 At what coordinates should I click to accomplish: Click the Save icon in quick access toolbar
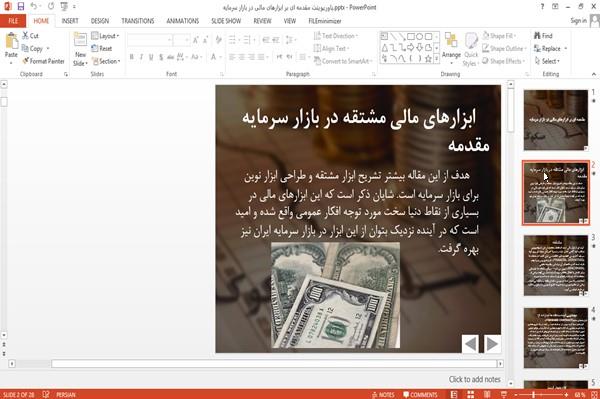[21, 6]
